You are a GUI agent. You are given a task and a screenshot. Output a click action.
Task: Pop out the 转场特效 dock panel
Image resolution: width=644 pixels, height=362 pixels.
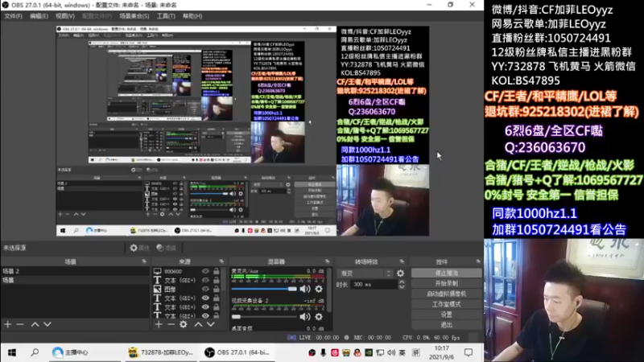click(x=402, y=261)
